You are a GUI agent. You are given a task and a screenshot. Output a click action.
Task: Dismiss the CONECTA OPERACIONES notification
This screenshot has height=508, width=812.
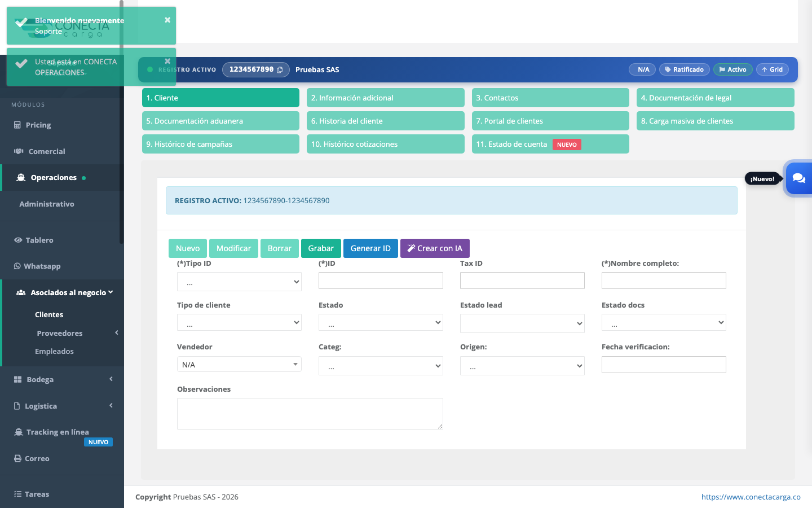[x=167, y=61]
